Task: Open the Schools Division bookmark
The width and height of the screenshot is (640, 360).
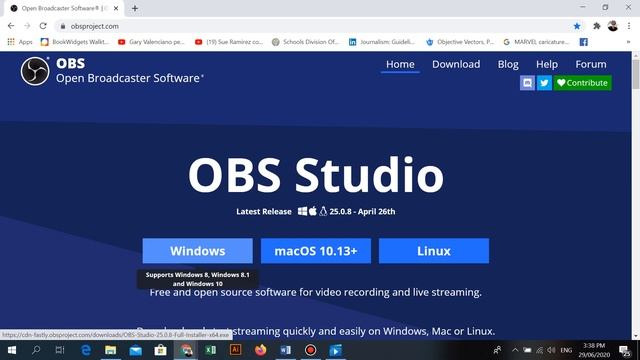Action: [305, 42]
